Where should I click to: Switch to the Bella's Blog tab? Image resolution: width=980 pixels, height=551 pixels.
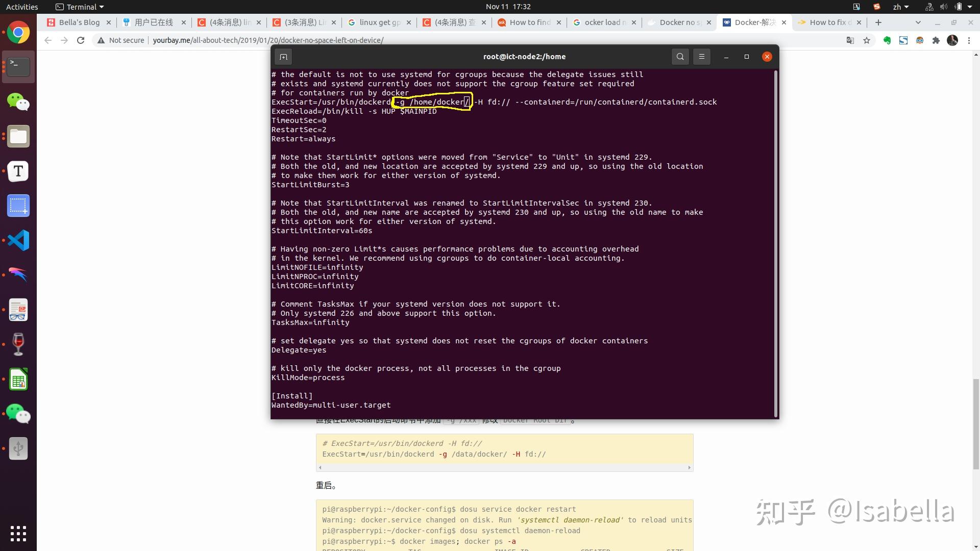[79, 22]
